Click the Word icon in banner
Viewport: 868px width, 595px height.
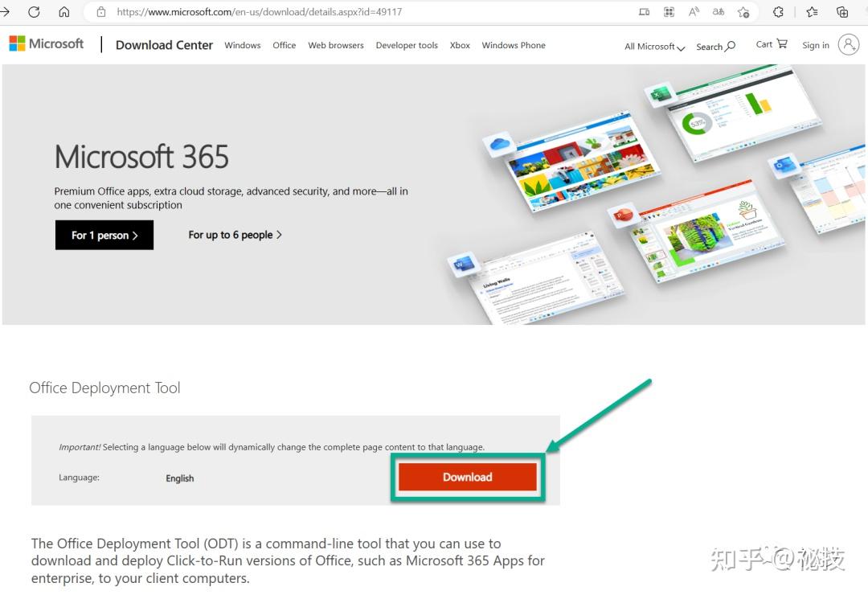(464, 264)
